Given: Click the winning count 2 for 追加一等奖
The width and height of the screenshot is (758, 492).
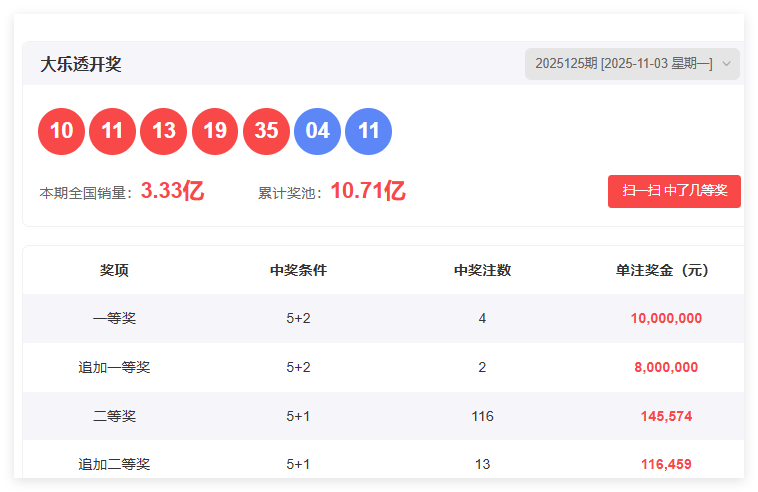Looking at the screenshot, I should pos(482,367).
